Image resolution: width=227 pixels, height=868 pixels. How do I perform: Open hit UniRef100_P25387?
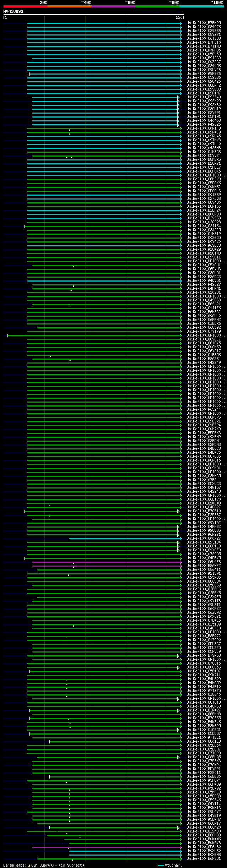click(204, 515)
